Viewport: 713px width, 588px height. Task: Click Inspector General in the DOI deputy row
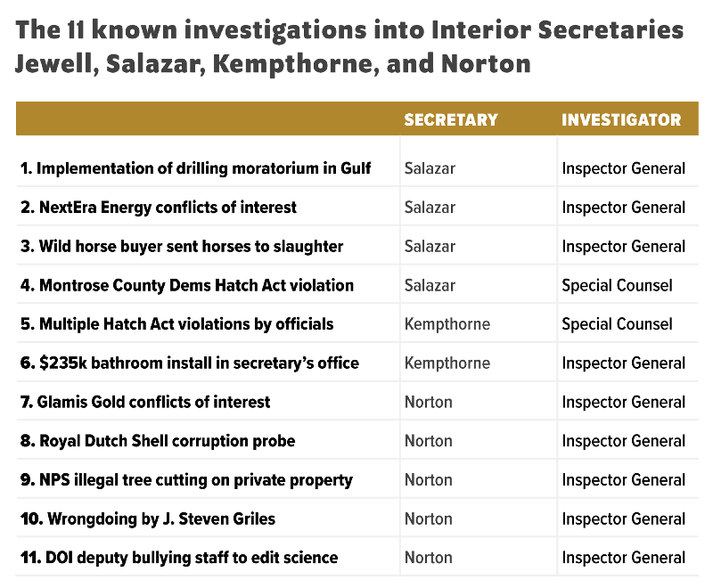click(x=623, y=559)
